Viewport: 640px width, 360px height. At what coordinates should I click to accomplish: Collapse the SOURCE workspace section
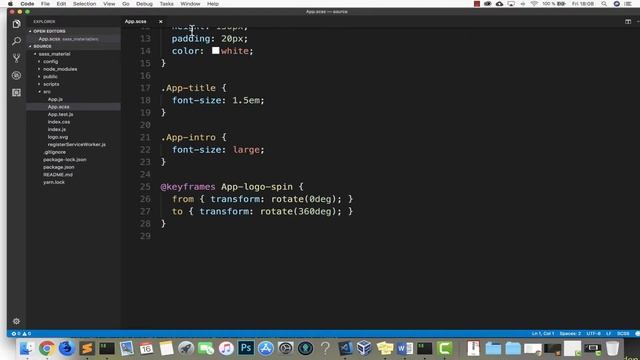click(x=42, y=47)
